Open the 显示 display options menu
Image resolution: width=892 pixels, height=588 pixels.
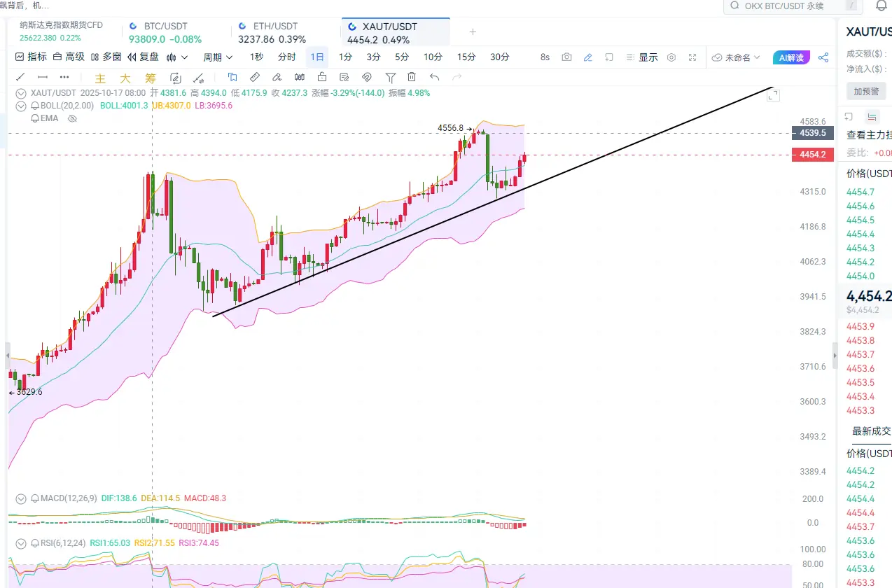click(x=641, y=57)
